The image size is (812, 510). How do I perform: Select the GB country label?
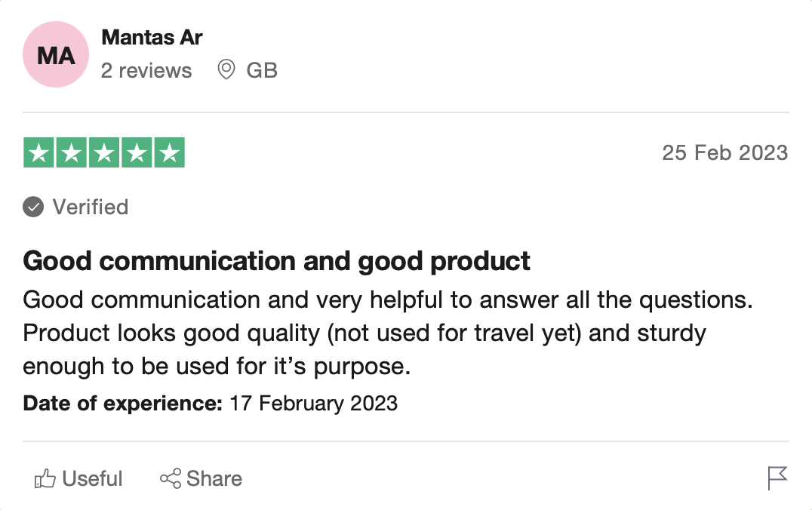(x=262, y=70)
